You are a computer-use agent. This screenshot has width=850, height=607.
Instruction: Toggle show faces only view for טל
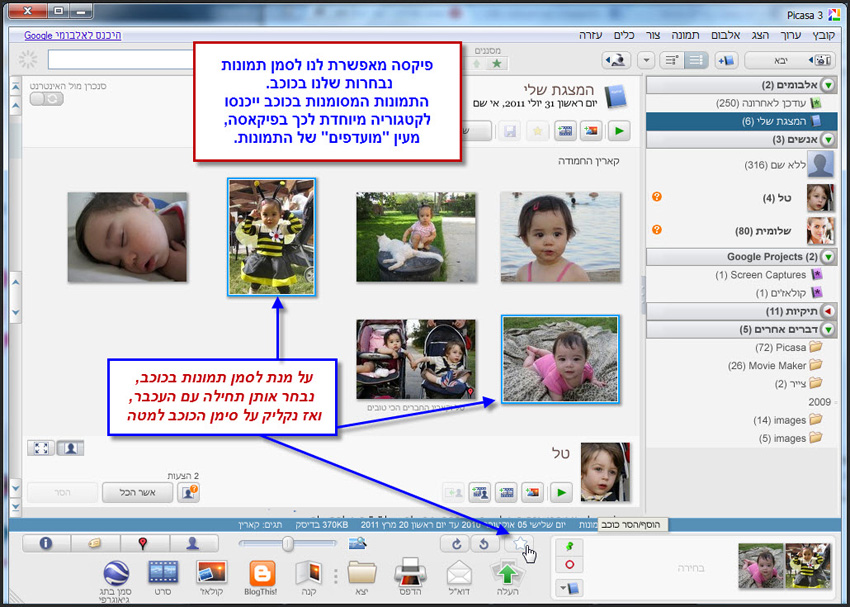pos(70,448)
